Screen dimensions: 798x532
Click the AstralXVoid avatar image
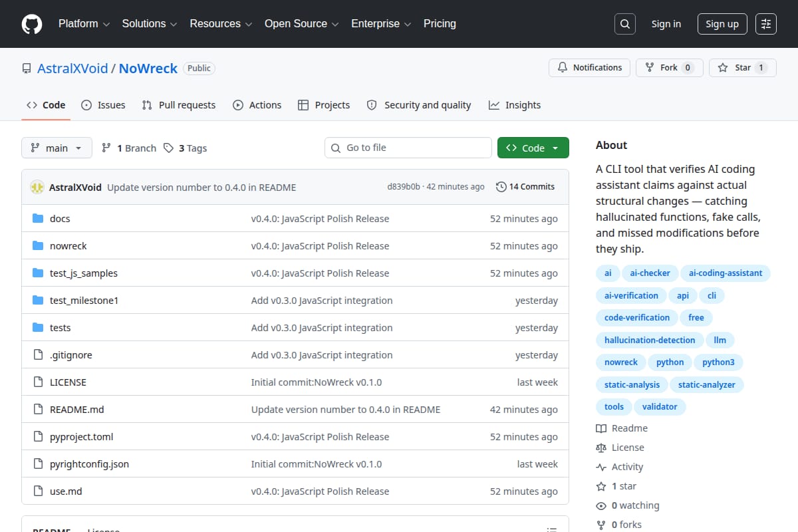click(x=37, y=188)
